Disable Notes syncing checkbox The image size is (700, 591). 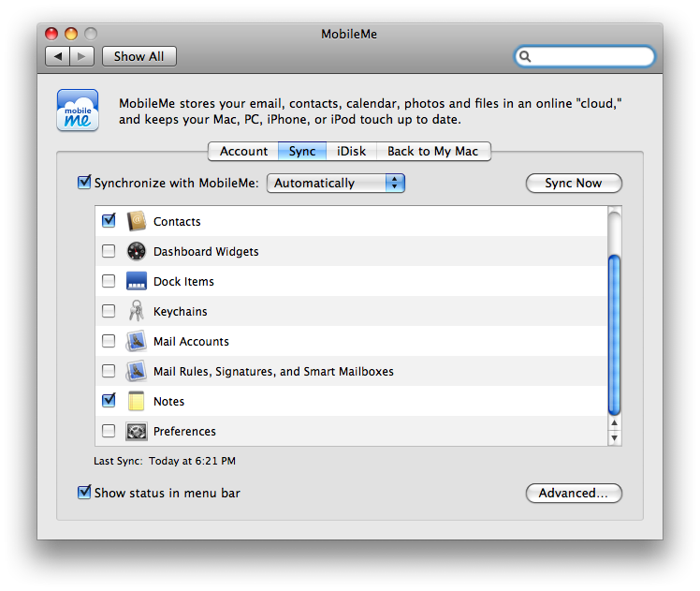click(109, 400)
